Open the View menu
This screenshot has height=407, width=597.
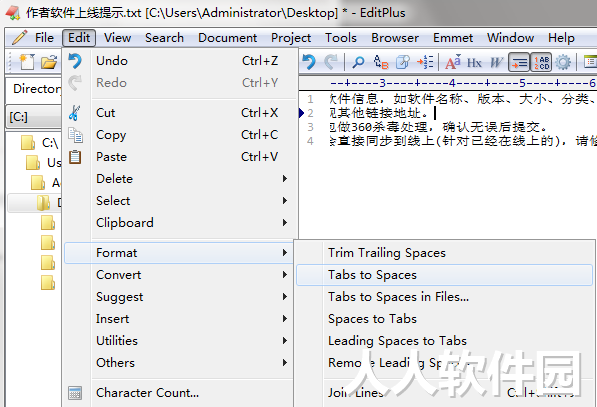pos(117,38)
